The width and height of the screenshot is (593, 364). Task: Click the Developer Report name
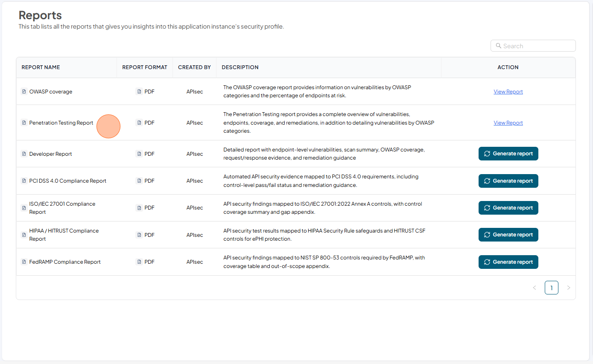pyautogui.click(x=50, y=154)
